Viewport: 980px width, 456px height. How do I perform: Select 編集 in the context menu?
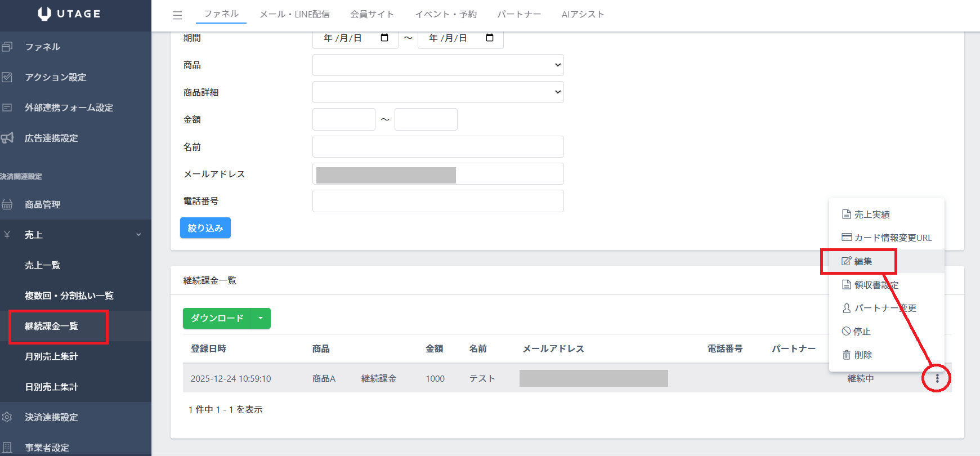pyautogui.click(x=862, y=261)
